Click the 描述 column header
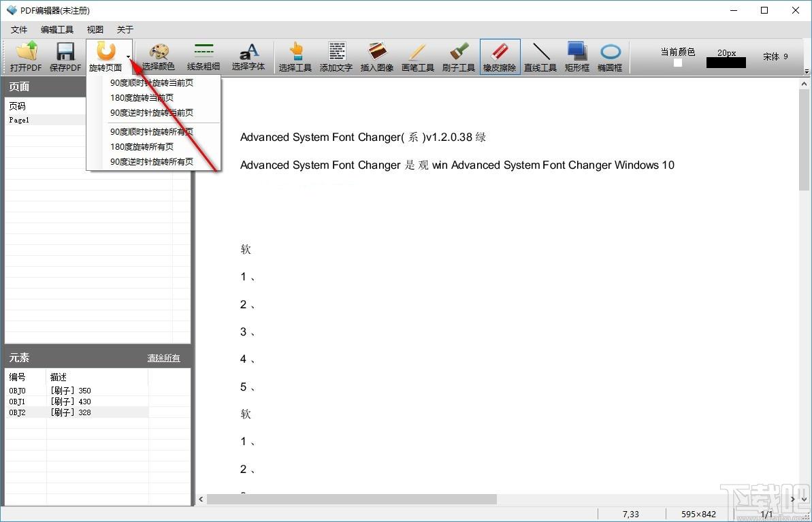Viewport: 812px width, 522px height. 97,377
